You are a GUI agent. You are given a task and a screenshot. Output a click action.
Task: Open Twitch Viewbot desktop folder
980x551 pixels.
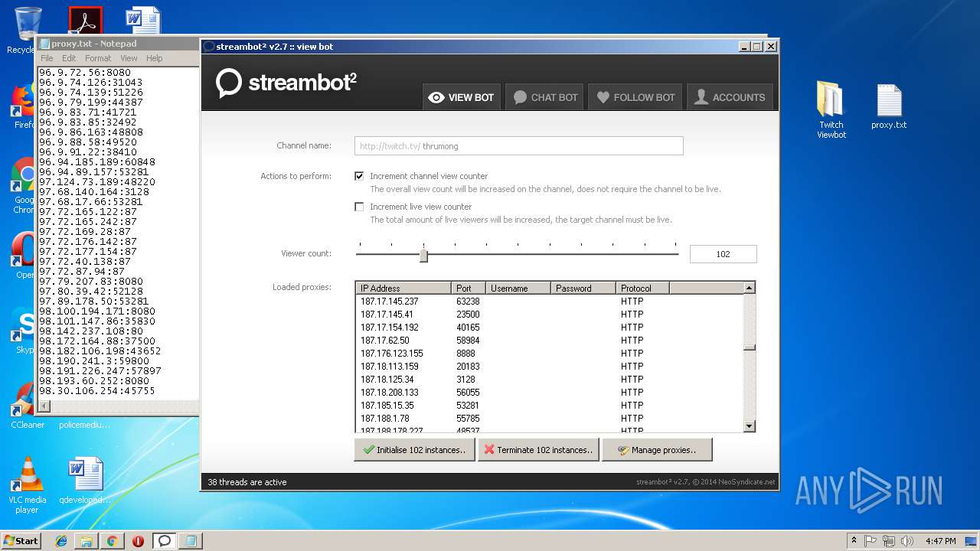pyautogui.click(x=831, y=110)
